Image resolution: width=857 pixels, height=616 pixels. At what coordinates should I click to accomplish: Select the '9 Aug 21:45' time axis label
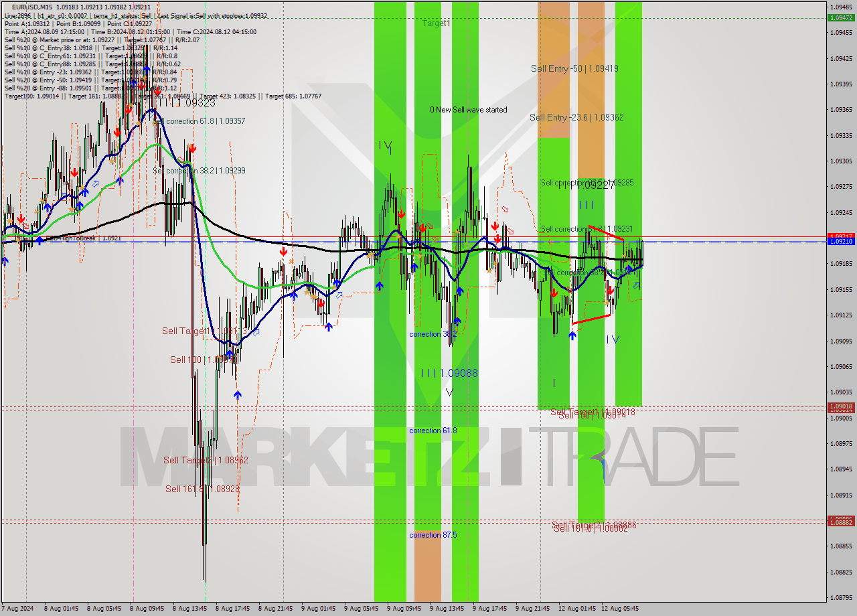tap(533, 609)
